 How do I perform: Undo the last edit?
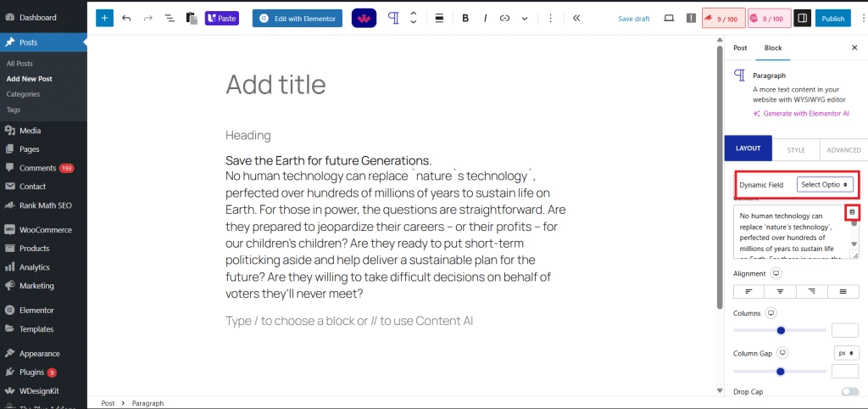tap(126, 19)
